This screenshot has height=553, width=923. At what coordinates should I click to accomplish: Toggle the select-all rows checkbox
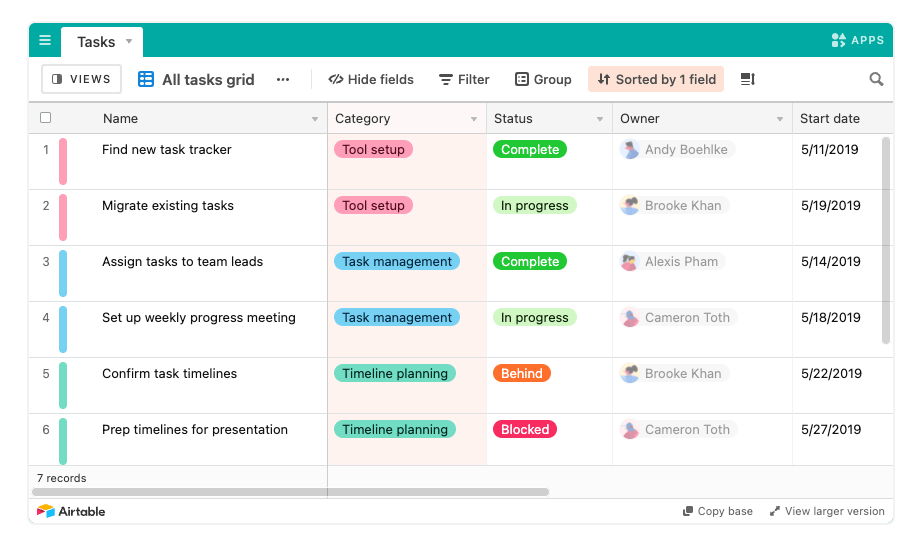click(x=45, y=118)
